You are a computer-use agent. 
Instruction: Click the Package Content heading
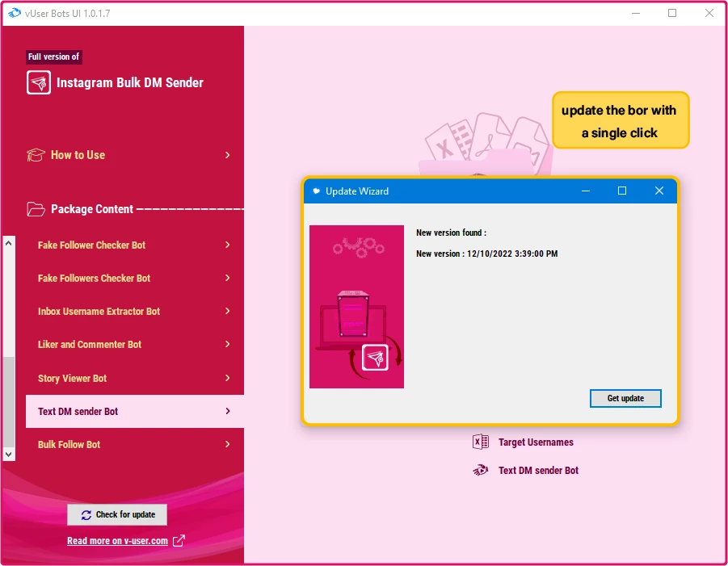point(92,209)
